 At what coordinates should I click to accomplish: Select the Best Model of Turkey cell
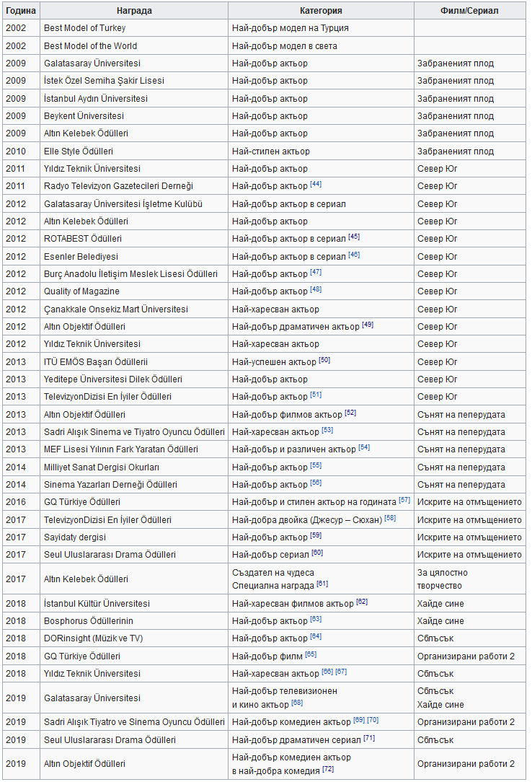point(134,28)
